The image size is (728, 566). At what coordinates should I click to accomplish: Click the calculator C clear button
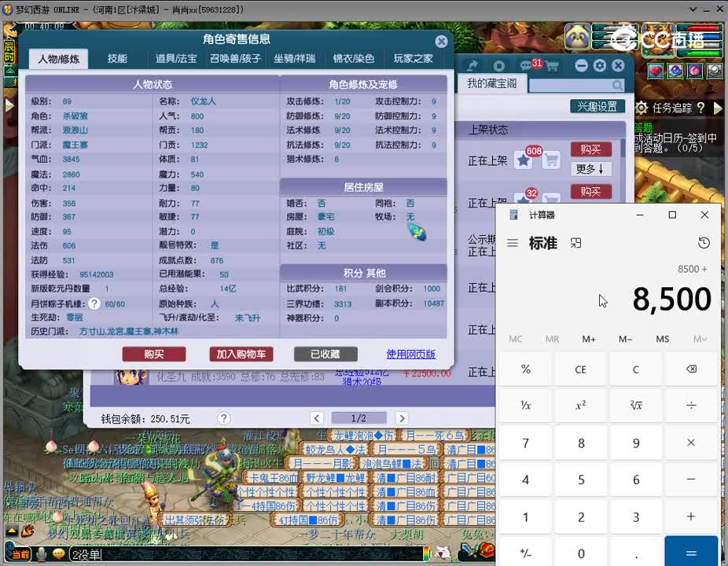coord(635,369)
